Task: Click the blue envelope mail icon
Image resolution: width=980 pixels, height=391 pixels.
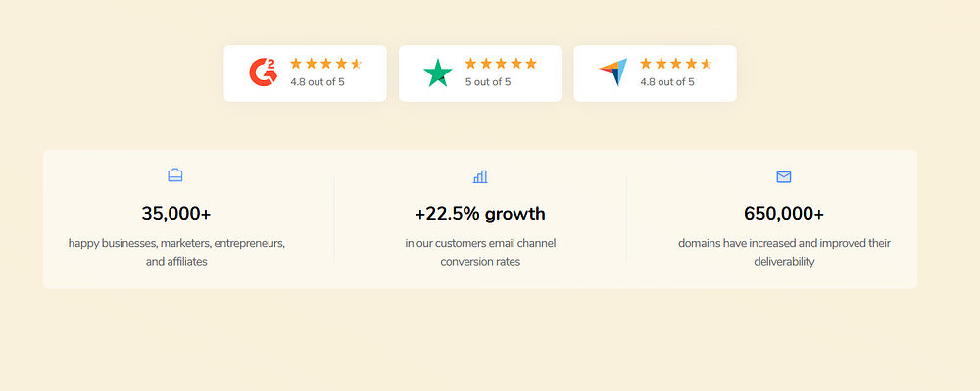Action: (784, 177)
